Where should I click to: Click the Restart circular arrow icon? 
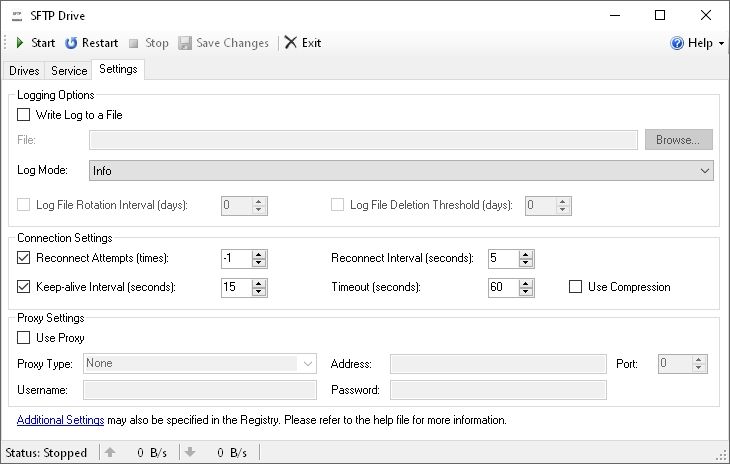click(71, 43)
